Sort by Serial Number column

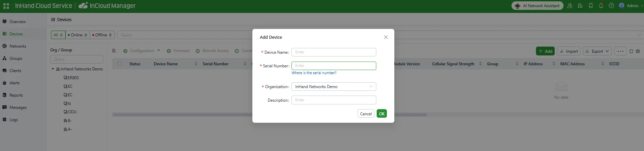coord(245,64)
